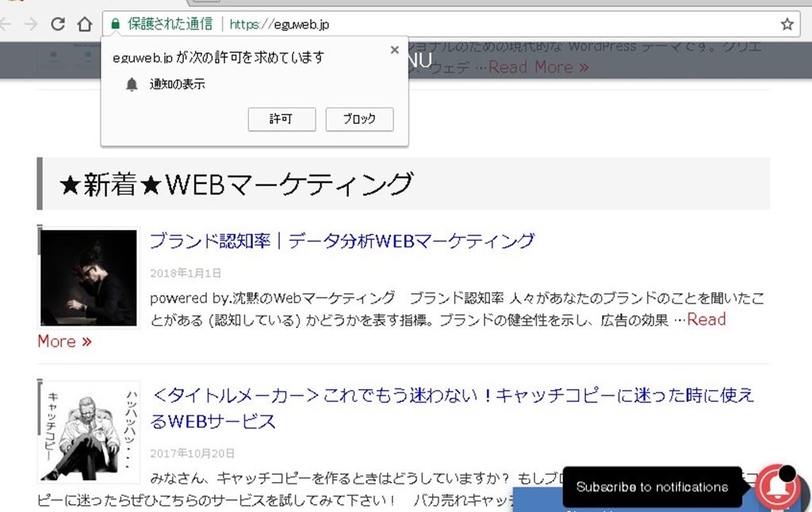This screenshot has width=812, height=512.
Task: Open the ブランド認知率 article title link
Action: tap(342, 241)
